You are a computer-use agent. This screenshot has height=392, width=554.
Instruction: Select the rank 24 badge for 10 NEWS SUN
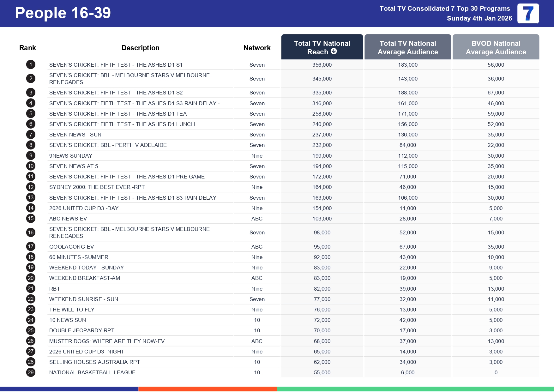pos(31,320)
